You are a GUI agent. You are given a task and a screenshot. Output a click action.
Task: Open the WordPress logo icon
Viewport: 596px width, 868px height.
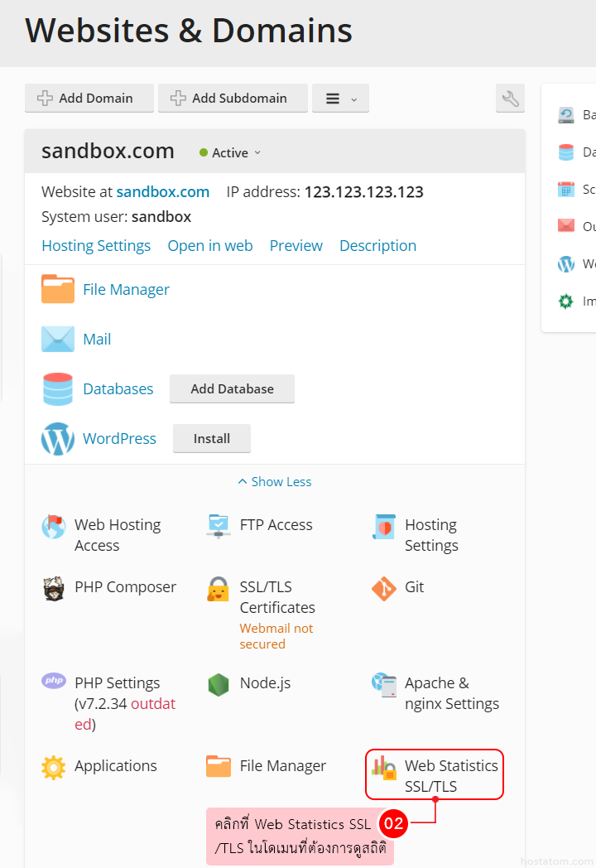(x=58, y=439)
